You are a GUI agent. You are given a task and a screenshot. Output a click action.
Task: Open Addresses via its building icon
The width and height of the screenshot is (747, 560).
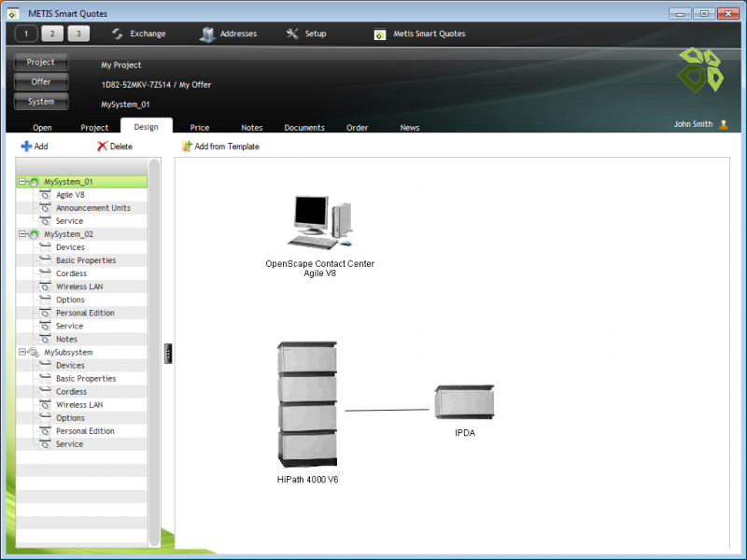[207, 34]
